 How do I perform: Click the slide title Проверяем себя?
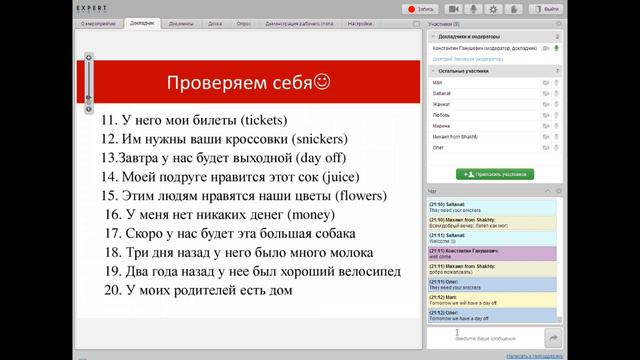pos(248,82)
